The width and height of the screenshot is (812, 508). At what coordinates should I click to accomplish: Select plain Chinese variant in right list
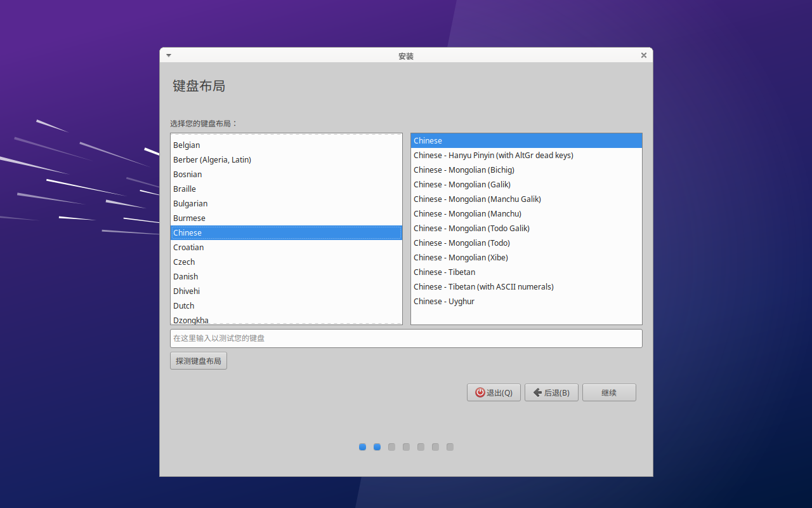527,140
